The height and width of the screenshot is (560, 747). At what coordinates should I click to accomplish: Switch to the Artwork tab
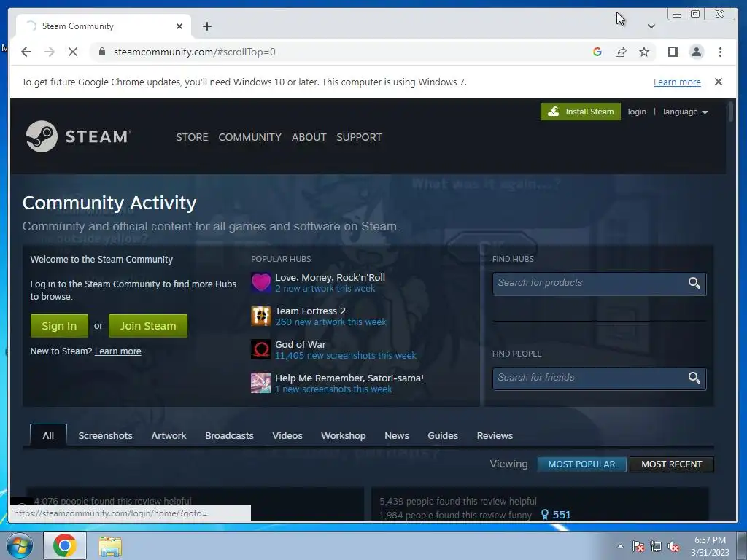tap(169, 436)
